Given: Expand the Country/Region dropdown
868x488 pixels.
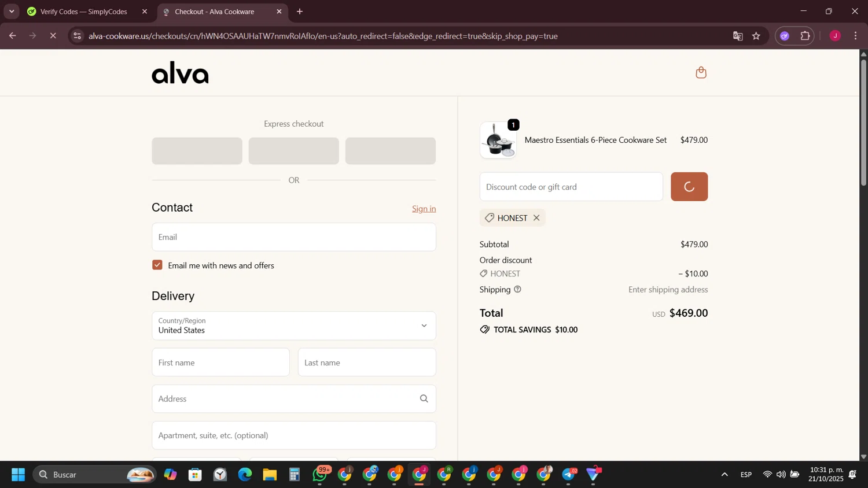Looking at the screenshot, I should coord(294,326).
